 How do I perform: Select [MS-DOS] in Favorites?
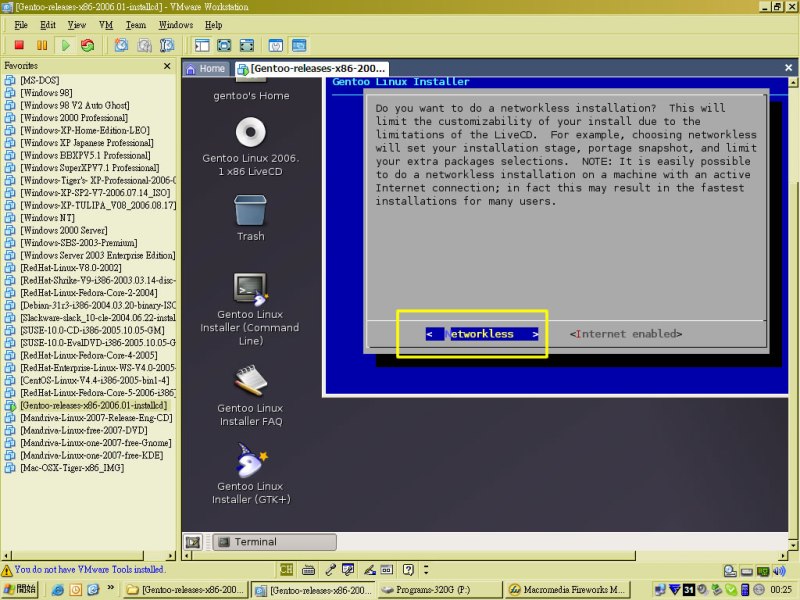pyautogui.click(x=39, y=80)
